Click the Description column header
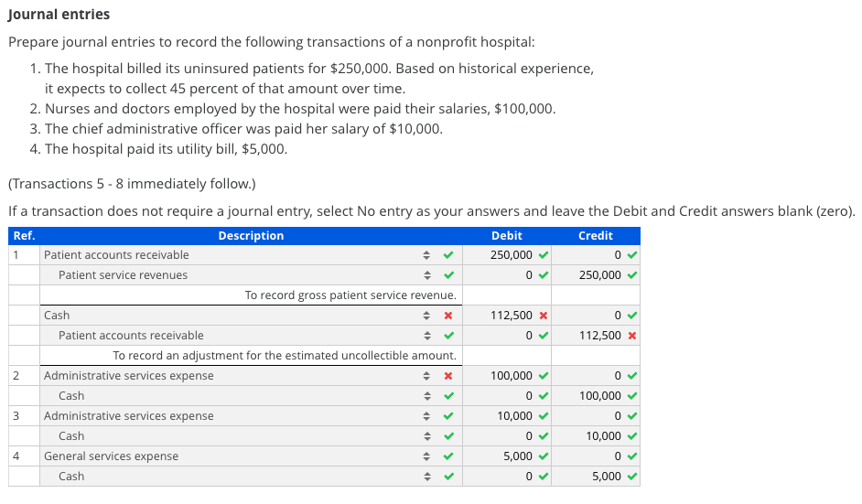Image resolution: width=862 pixels, height=504 pixels. coord(251,236)
